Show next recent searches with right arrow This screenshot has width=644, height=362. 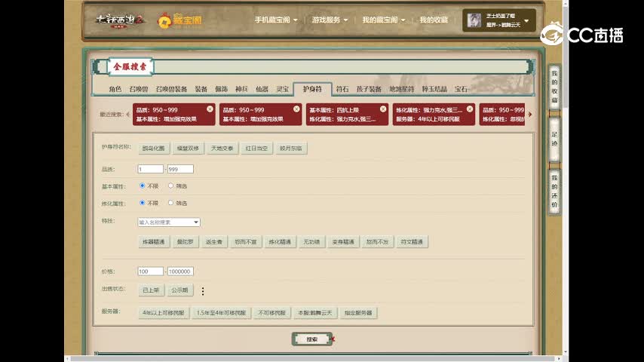pyautogui.click(x=530, y=114)
